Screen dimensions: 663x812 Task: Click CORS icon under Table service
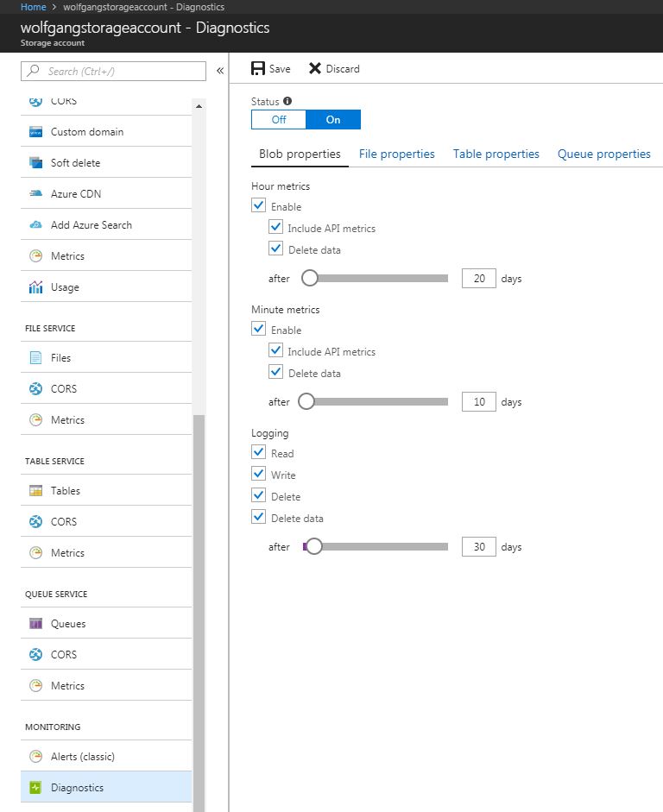pyautogui.click(x=35, y=521)
